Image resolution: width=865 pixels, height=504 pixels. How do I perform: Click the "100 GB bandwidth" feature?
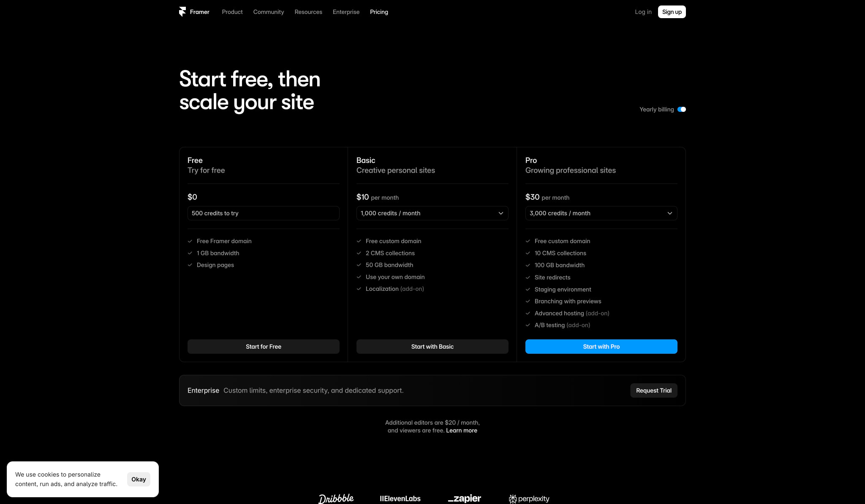tap(559, 265)
